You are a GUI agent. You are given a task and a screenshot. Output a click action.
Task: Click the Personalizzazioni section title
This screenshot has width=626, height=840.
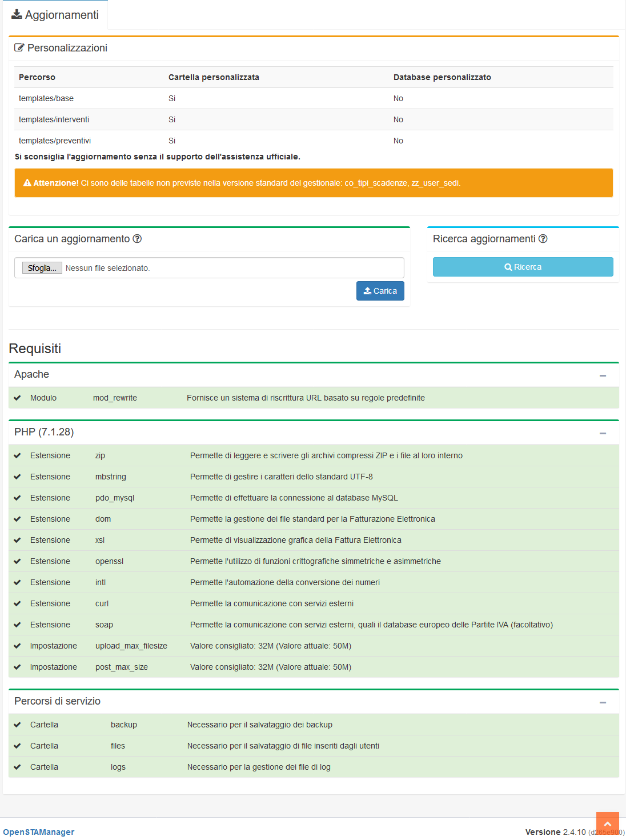coord(67,48)
